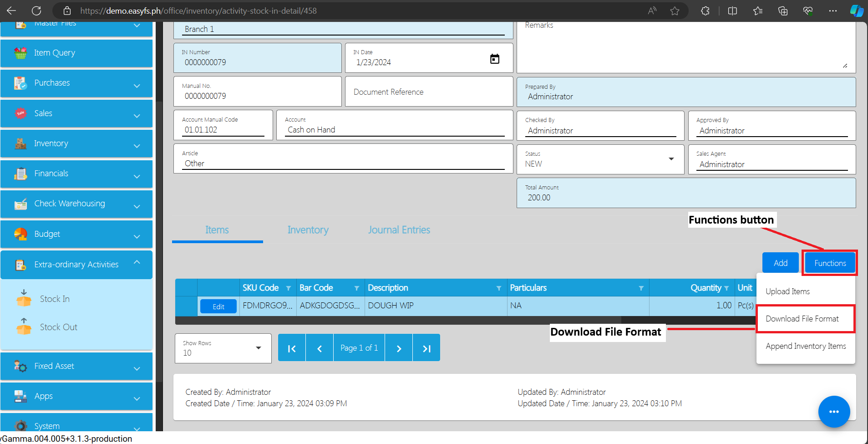Click the Fixed Asset icon
The height and width of the screenshot is (444, 868).
click(x=20, y=366)
